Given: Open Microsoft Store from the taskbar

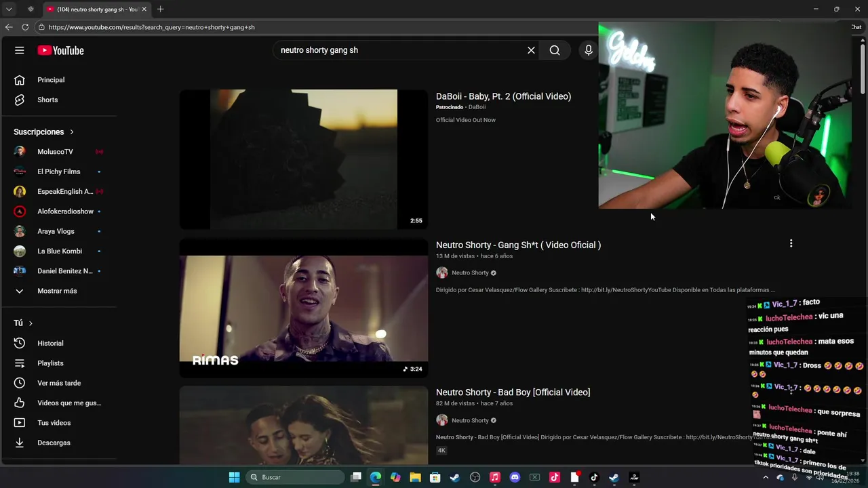Looking at the screenshot, I should tap(435, 477).
